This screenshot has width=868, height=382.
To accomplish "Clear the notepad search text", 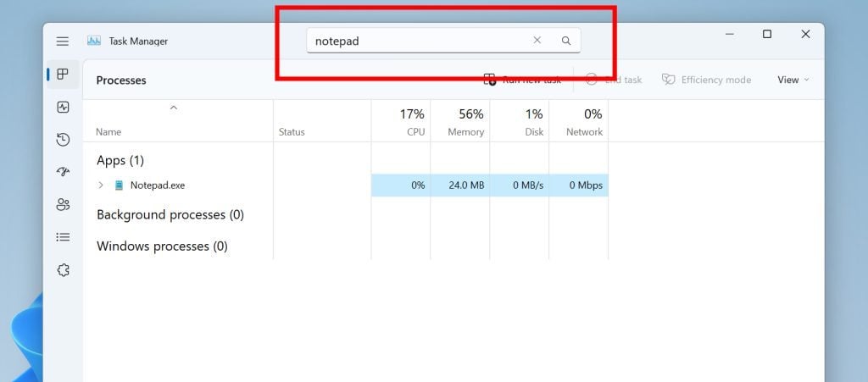I will coord(537,41).
